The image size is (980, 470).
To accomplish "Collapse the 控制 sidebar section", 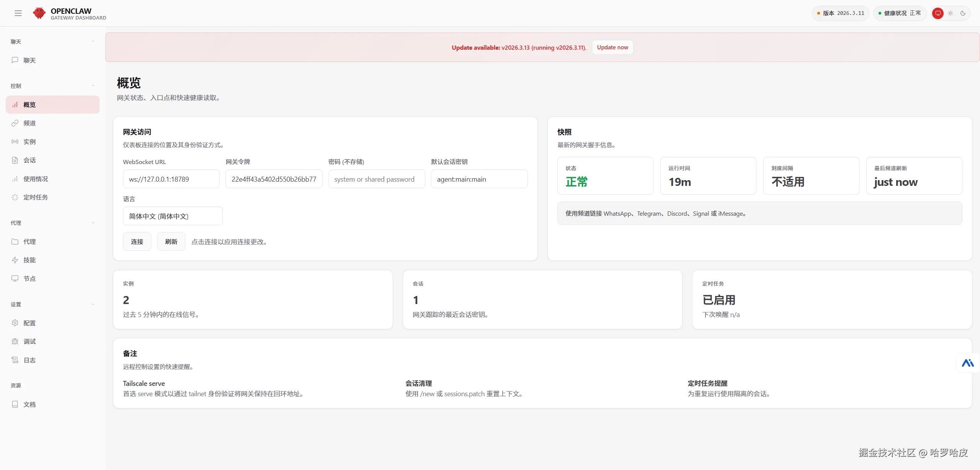I will pyautogui.click(x=93, y=86).
